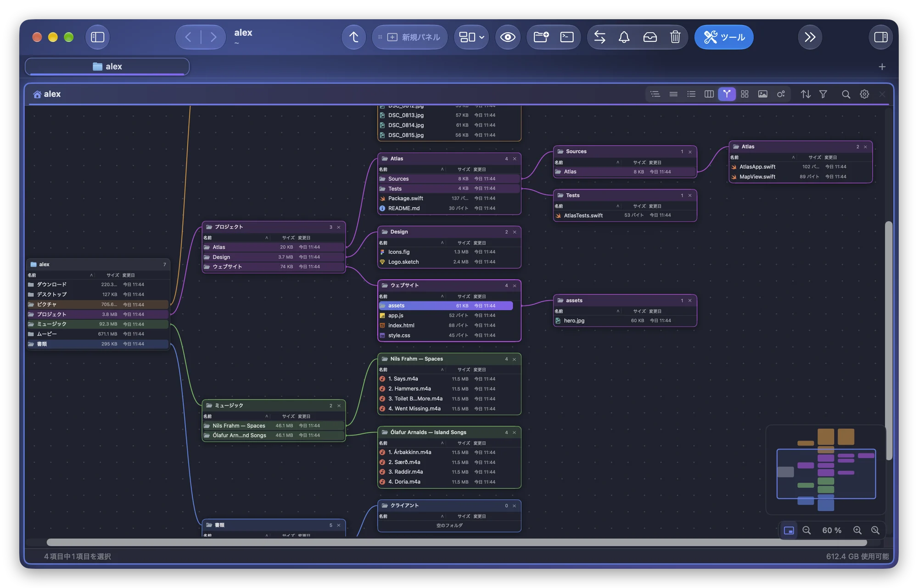Image resolution: width=918 pixels, height=588 pixels.
Task: Click the 新規パネル button
Action: 409,37
